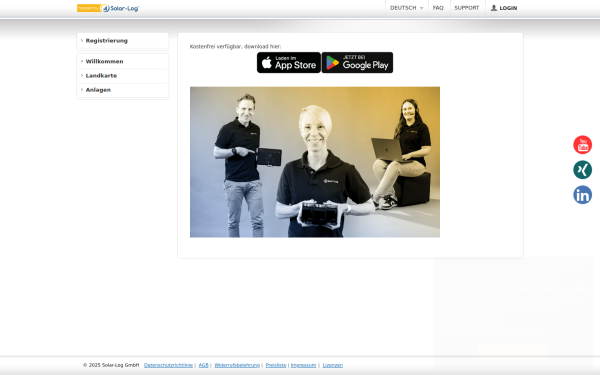This screenshot has height=375, width=600.
Task: Open the YouTube social icon
Action: [582, 145]
